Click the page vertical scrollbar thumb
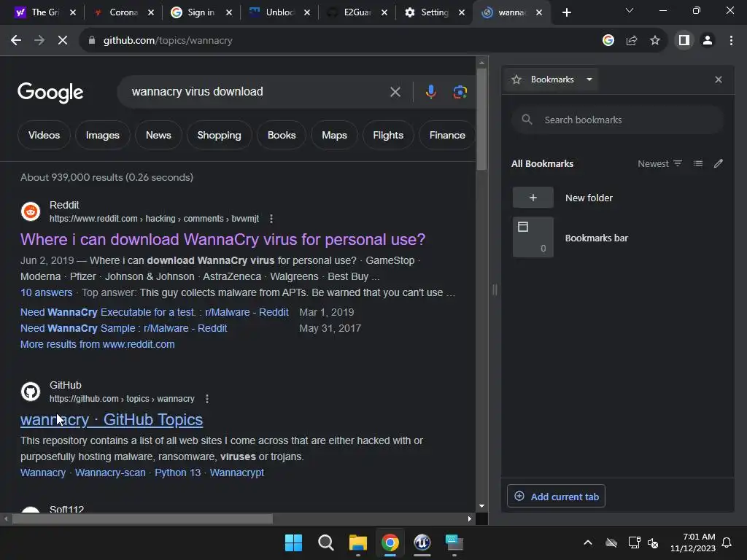Screen dimensions: 747x560 (x=481, y=119)
